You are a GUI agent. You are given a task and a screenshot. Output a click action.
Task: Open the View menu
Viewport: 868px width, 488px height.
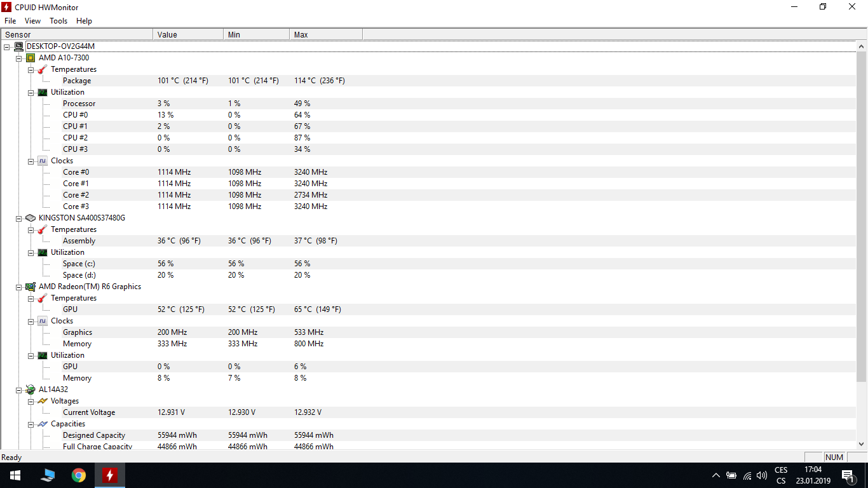pos(32,21)
